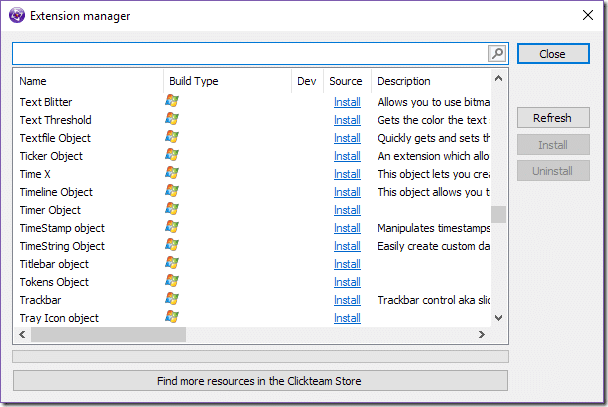This screenshot has width=608, height=407.
Task: Click Install link for Timer Object
Action: (x=347, y=210)
